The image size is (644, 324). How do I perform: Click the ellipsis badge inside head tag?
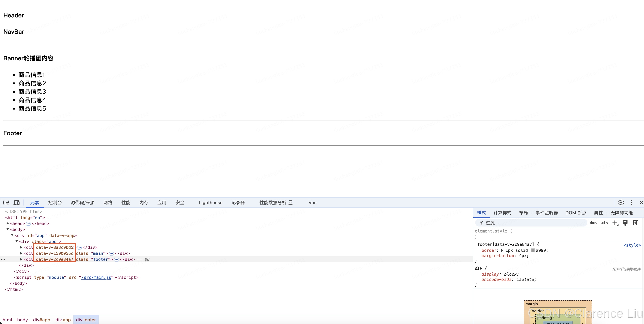28,224
